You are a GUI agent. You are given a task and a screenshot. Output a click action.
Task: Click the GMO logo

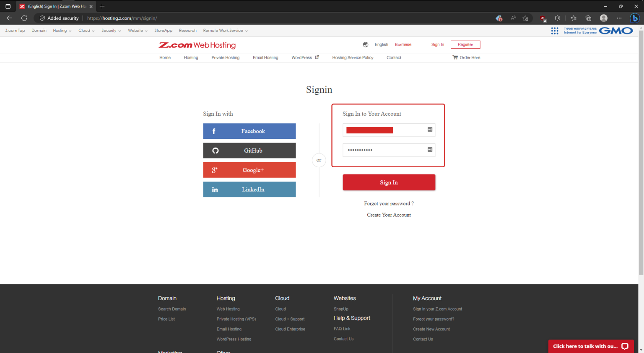coord(616,31)
